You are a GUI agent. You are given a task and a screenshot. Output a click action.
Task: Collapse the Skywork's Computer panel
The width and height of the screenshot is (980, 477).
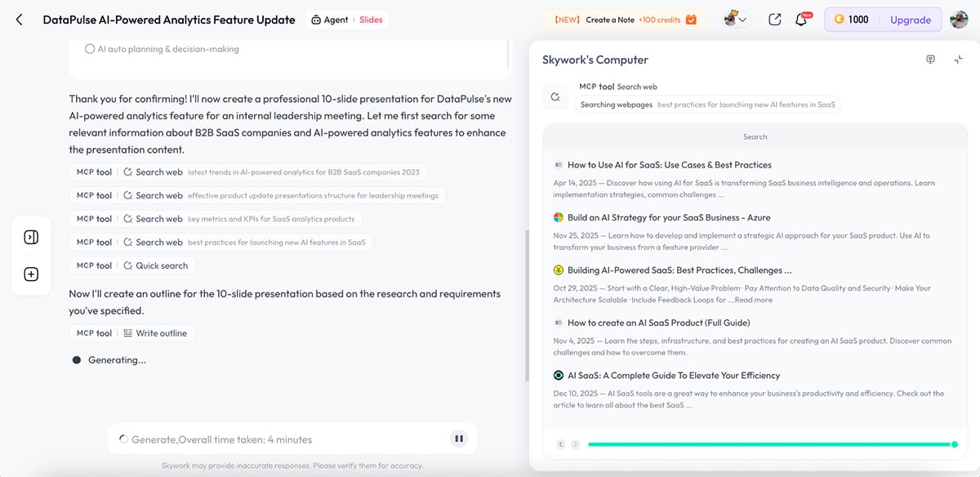pyautogui.click(x=958, y=60)
